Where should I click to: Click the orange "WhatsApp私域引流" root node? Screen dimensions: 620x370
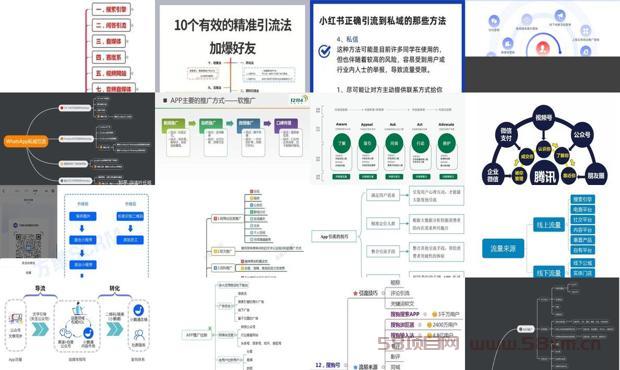(26, 141)
